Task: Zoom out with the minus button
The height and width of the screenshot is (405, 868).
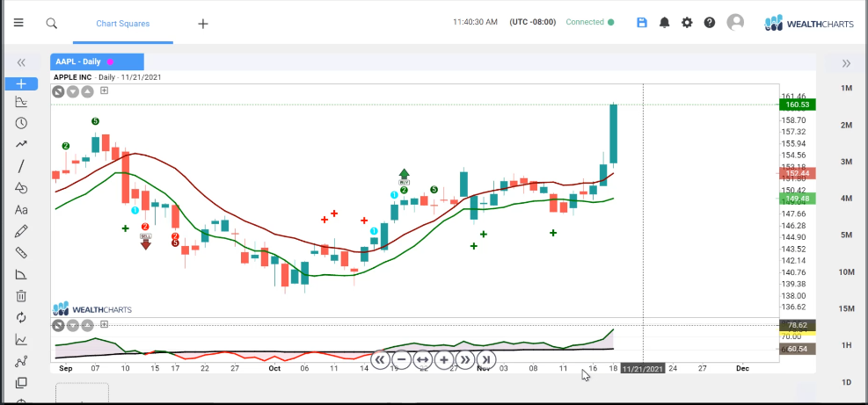Action: click(x=401, y=359)
